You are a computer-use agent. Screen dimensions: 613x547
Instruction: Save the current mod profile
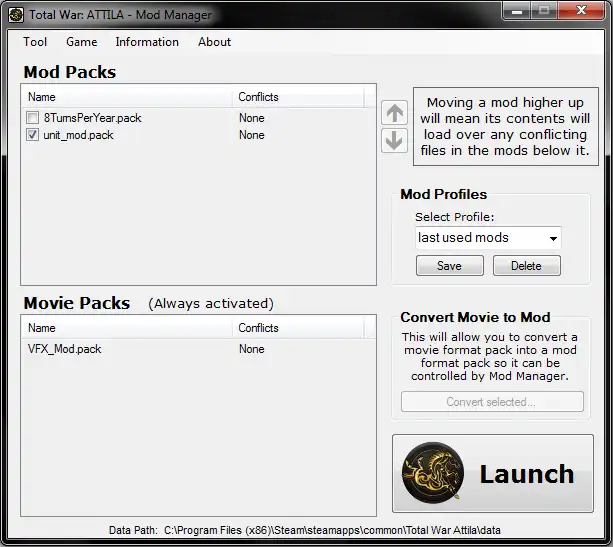[x=450, y=266]
